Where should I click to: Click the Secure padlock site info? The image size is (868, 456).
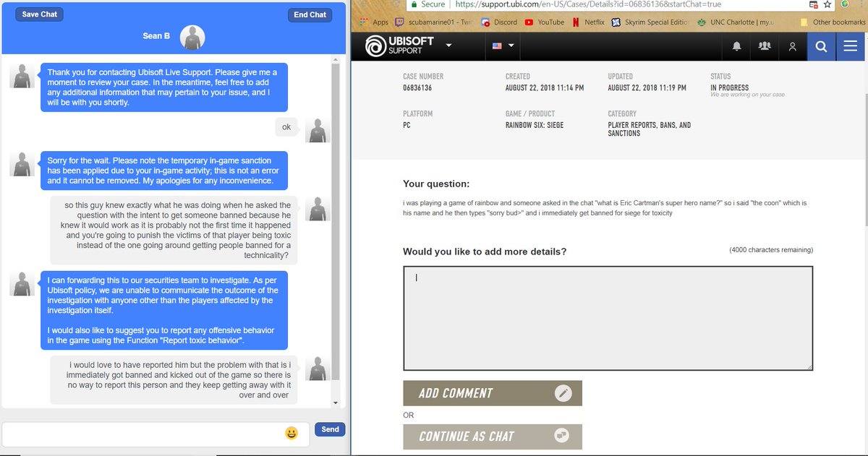pos(427,4)
